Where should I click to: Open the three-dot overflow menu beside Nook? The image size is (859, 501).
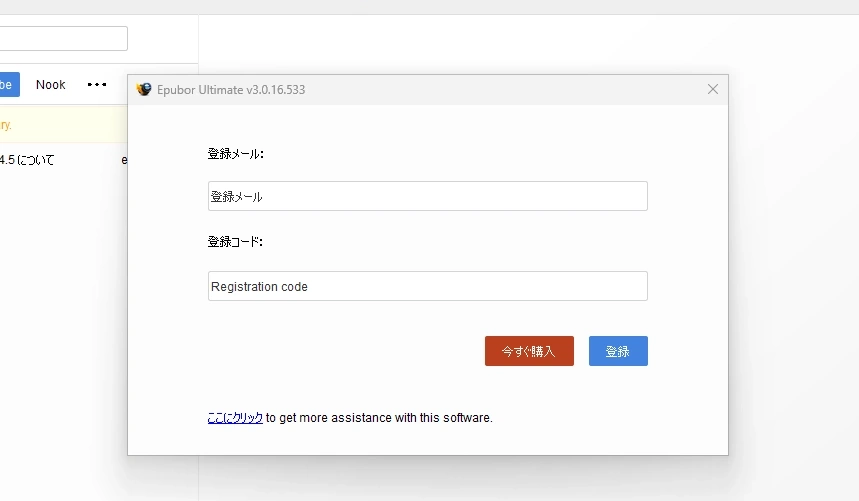click(x=97, y=85)
